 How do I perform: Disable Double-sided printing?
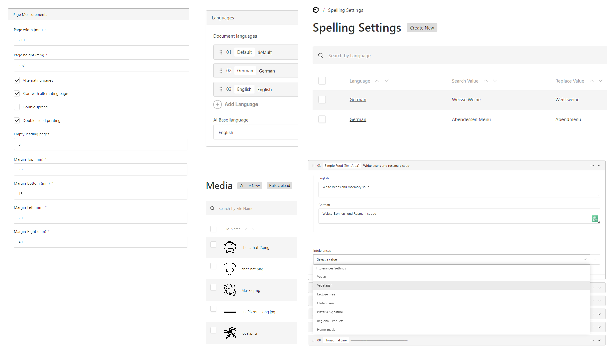(x=17, y=120)
